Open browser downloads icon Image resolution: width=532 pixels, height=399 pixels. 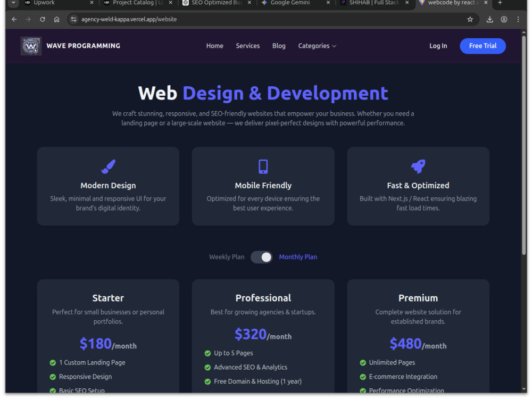(489, 19)
